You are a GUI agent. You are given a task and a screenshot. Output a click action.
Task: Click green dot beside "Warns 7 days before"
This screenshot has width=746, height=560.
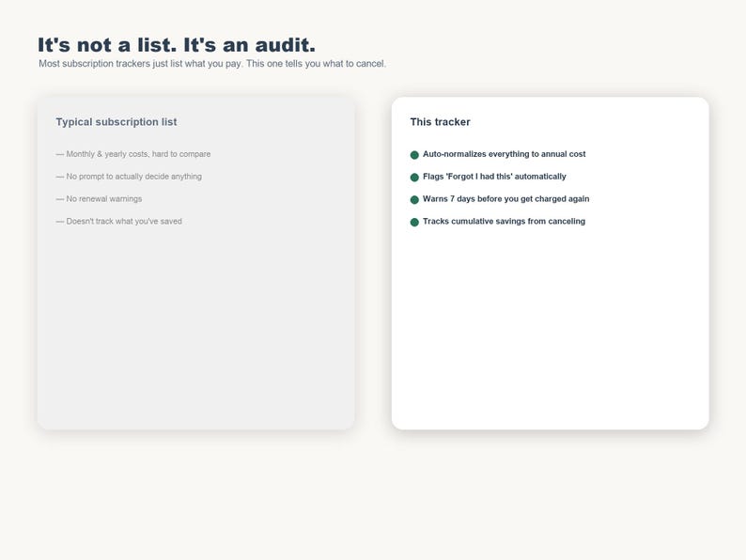[414, 200]
